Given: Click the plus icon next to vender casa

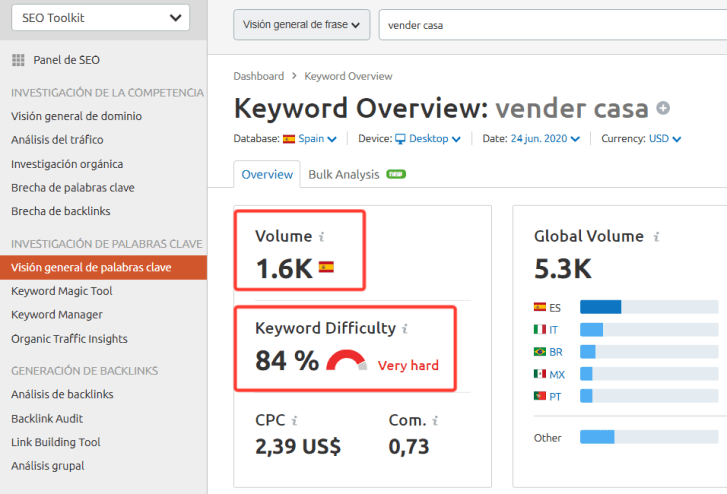Looking at the screenshot, I should (x=663, y=108).
